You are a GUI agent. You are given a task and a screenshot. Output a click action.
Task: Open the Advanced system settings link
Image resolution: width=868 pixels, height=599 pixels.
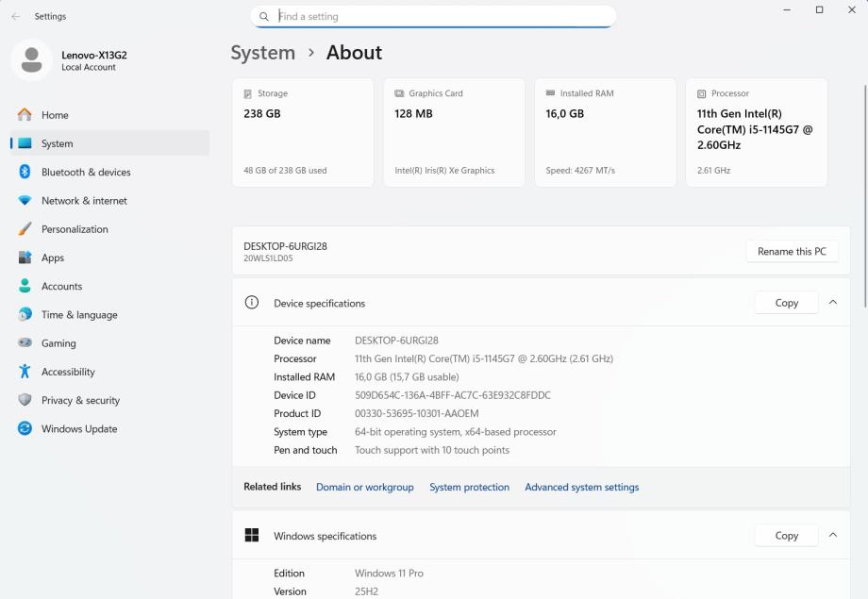(x=581, y=487)
